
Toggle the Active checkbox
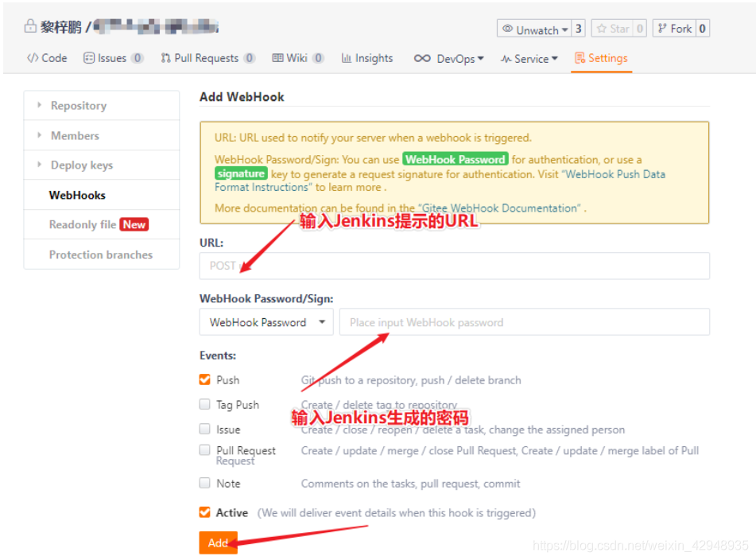[x=205, y=512]
